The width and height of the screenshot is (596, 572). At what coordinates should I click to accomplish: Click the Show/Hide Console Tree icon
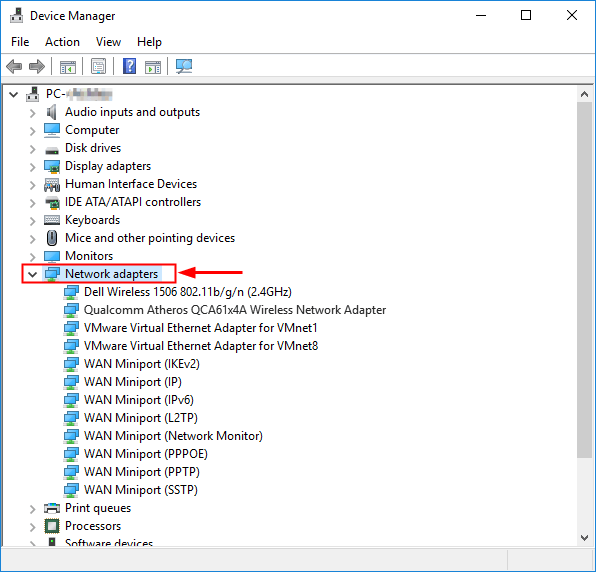coord(68,67)
